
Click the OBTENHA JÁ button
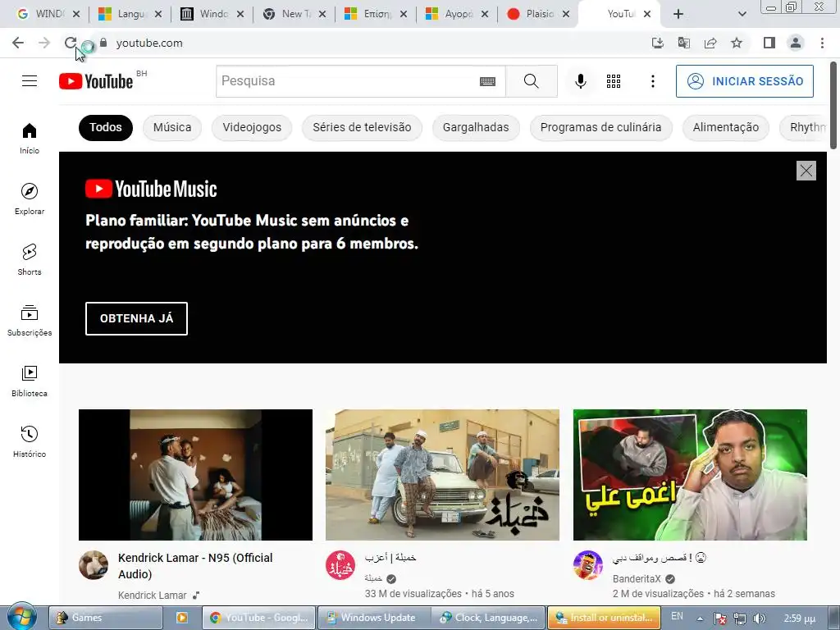(137, 319)
